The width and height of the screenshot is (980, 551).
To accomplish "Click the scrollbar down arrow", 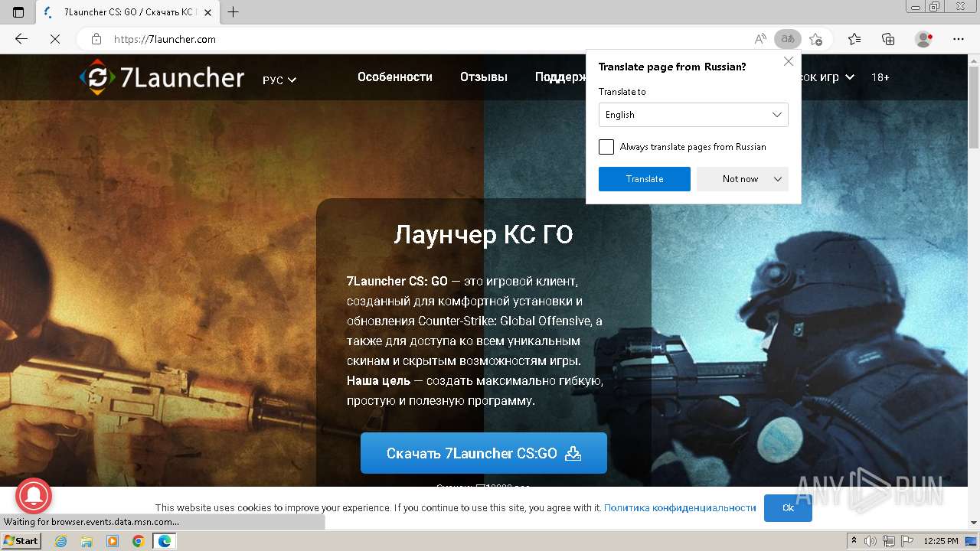I will (x=974, y=523).
